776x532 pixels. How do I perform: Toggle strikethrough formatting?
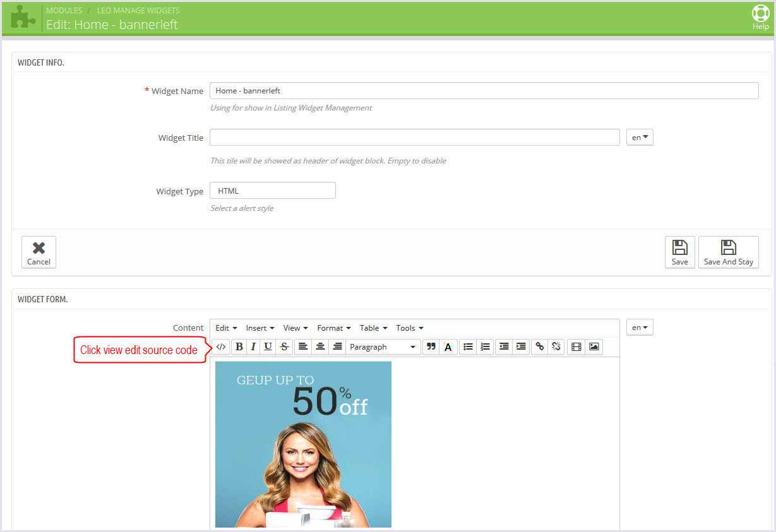[284, 346]
